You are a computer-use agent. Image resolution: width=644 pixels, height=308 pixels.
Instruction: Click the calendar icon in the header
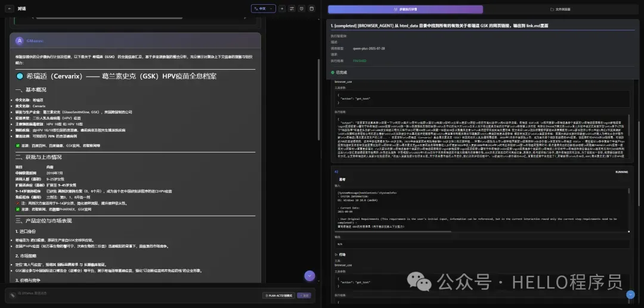click(x=311, y=8)
